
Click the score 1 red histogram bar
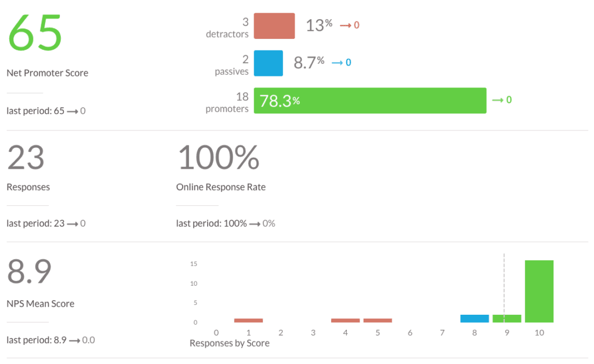[x=248, y=320]
